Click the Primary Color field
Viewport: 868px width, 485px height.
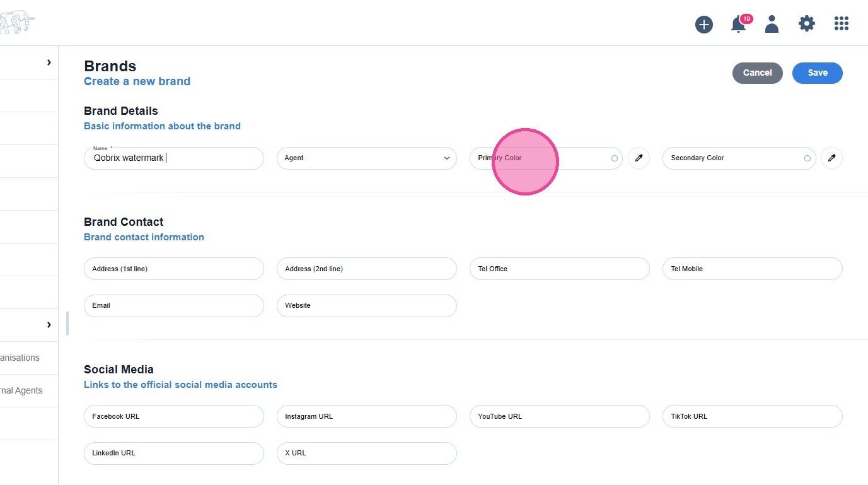tap(546, 158)
